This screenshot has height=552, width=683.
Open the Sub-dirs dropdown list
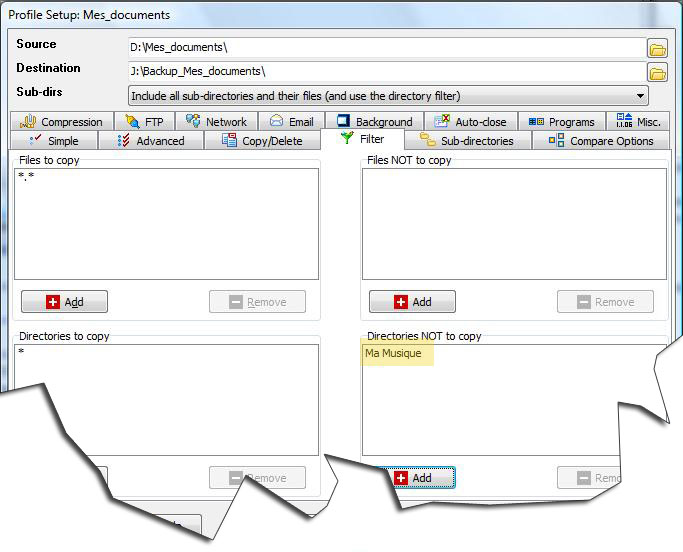click(x=640, y=96)
